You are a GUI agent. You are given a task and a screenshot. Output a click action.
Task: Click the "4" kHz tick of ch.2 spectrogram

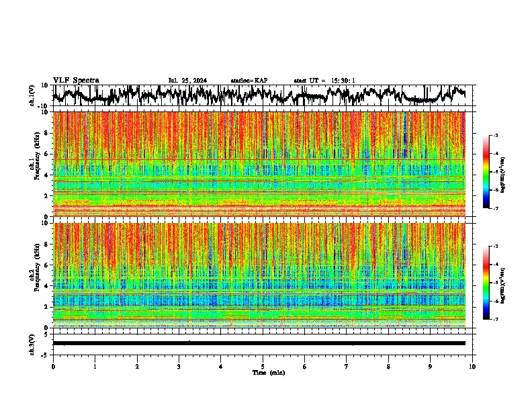(x=47, y=286)
